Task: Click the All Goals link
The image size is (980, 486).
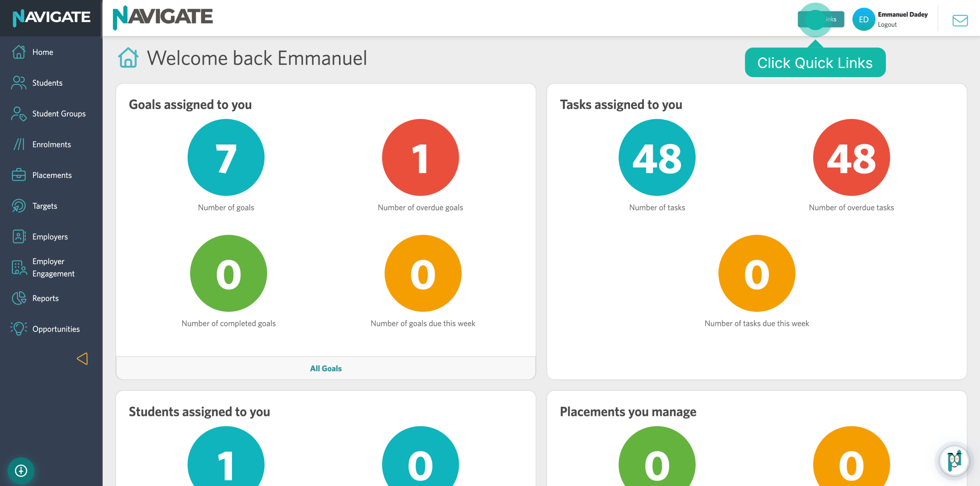Action: point(326,368)
